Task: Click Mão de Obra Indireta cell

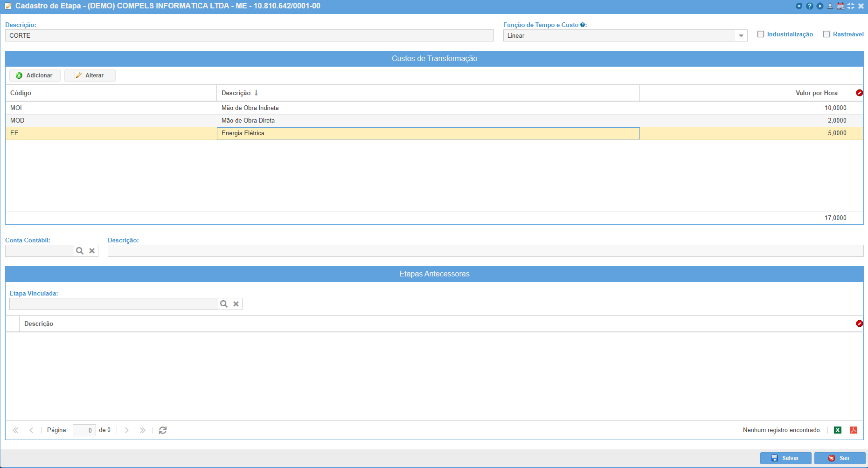Action: coord(428,108)
